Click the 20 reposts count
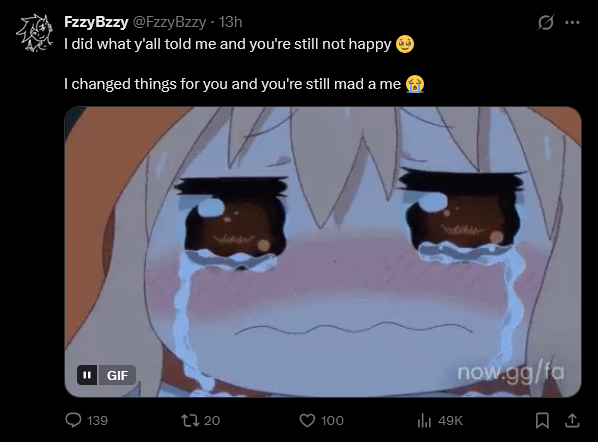598x442 pixels. coord(212,421)
